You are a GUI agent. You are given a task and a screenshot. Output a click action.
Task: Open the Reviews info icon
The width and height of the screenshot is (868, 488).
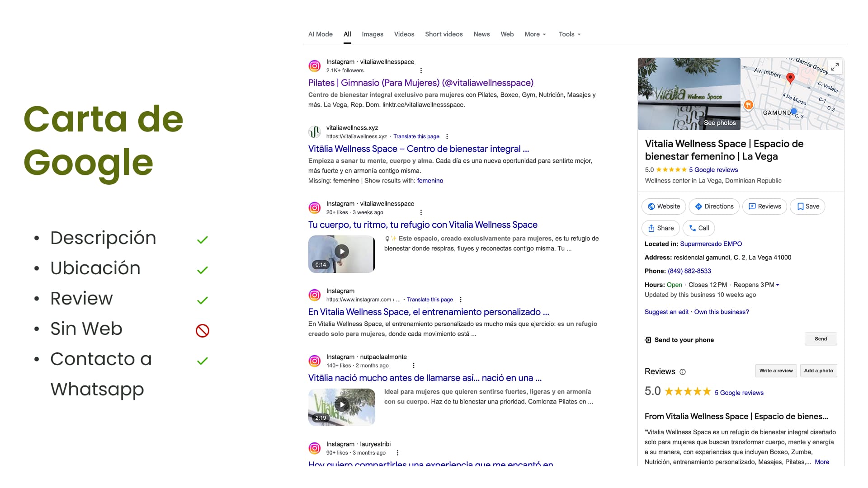pos(683,372)
